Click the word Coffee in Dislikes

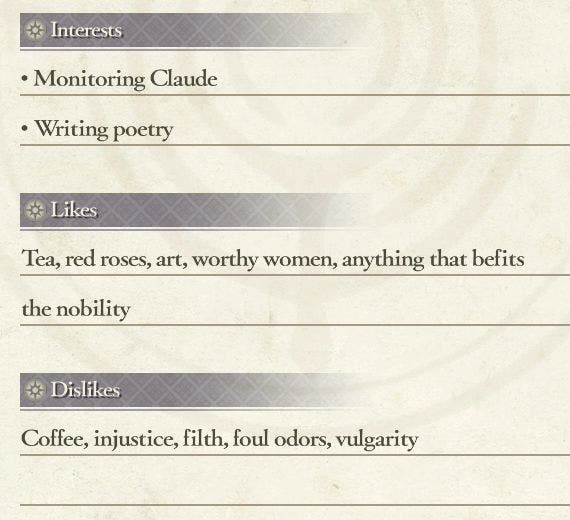[x=55, y=439]
